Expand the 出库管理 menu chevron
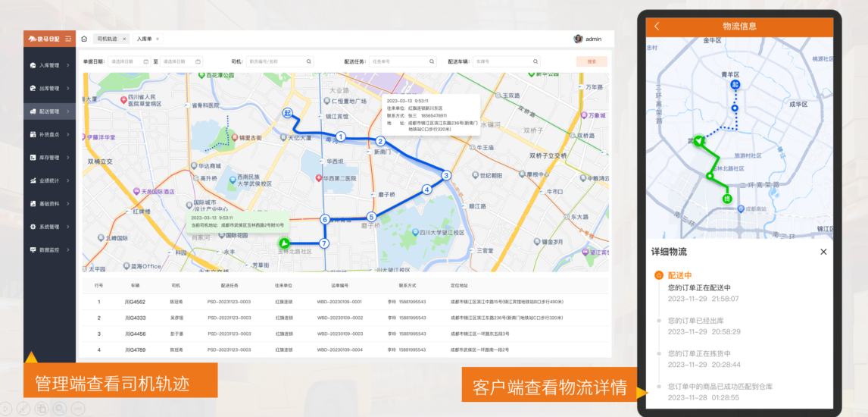This screenshot has width=868, height=417. pyautogui.click(x=68, y=88)
